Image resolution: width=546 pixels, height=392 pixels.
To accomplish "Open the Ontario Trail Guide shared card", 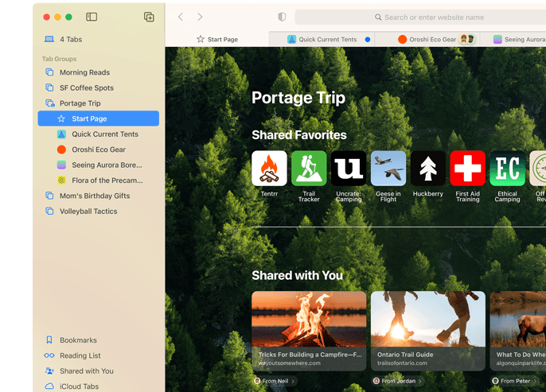I will (x=427, y=330).
